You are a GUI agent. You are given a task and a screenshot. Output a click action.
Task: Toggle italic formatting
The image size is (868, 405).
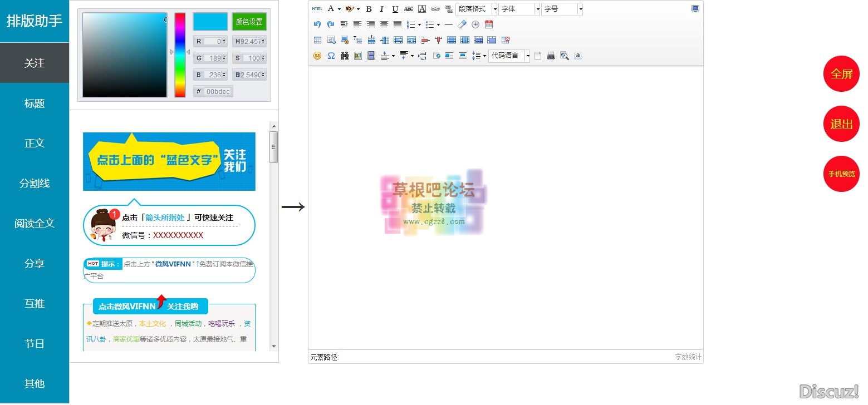coord(382,9)
